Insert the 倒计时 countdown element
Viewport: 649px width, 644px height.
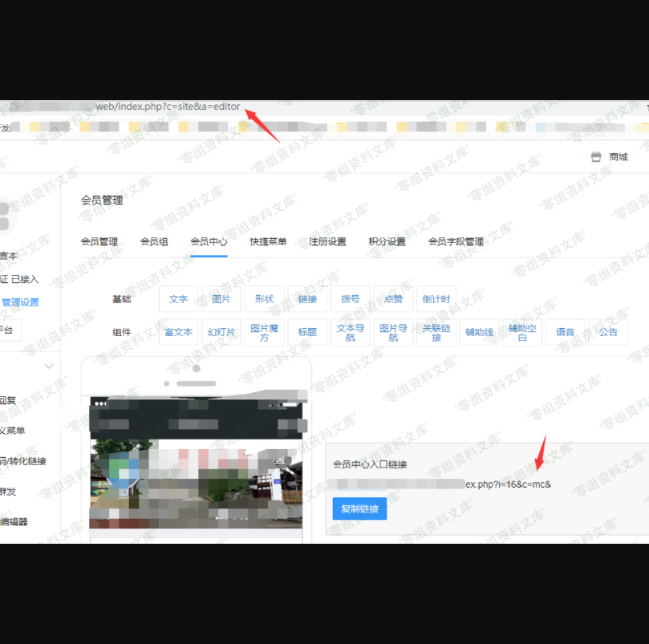coord(436,299)
